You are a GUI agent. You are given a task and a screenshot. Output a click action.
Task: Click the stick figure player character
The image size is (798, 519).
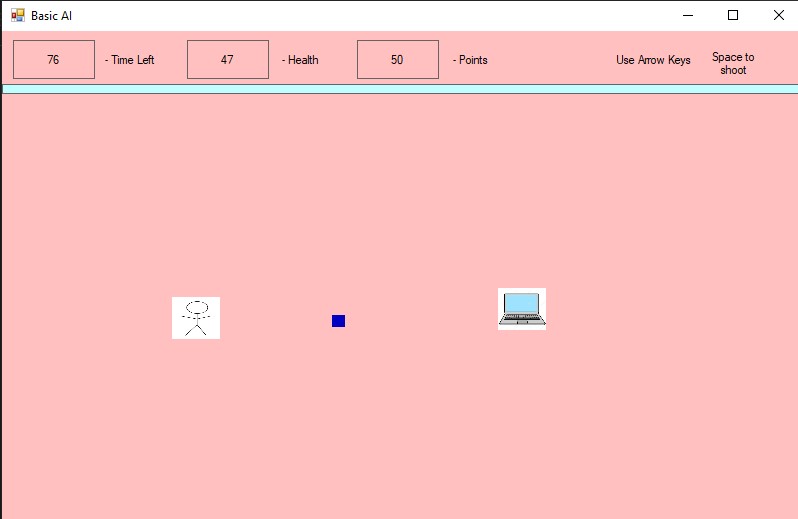click(195, 318)
